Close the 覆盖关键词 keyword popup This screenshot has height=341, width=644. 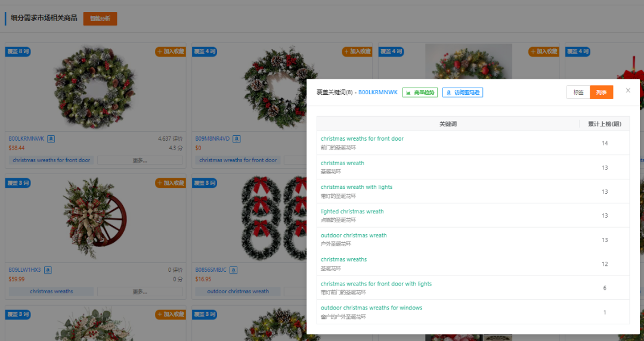point(628,91)
